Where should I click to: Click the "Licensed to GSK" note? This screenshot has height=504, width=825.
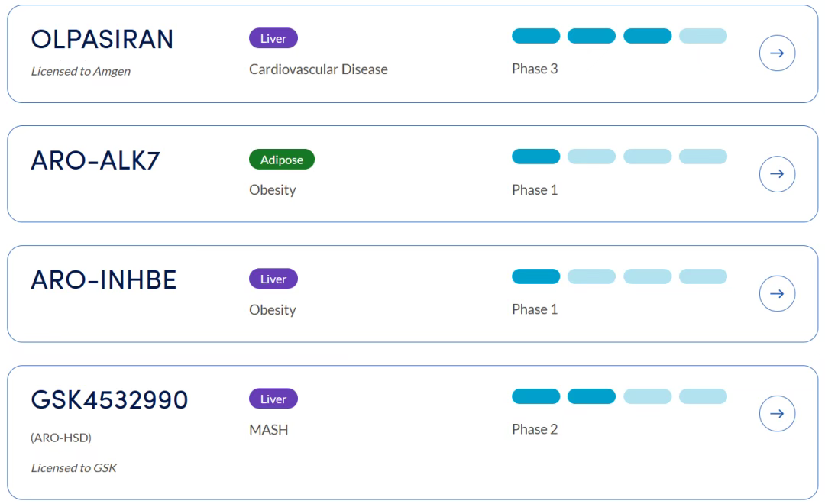coord(73,468)
